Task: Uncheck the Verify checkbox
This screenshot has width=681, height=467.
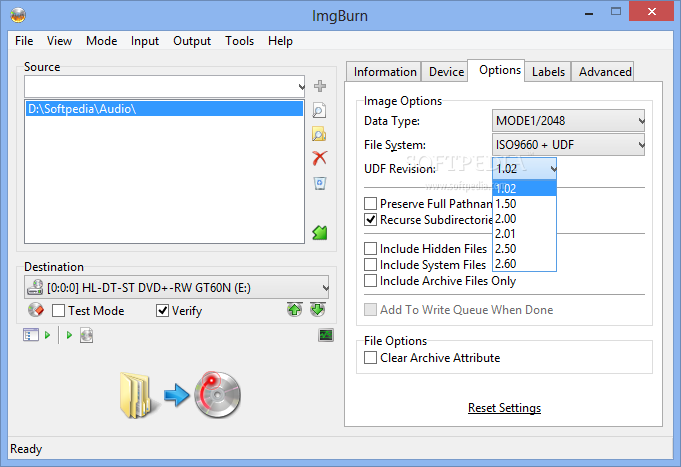Action: tap(162, 311)
